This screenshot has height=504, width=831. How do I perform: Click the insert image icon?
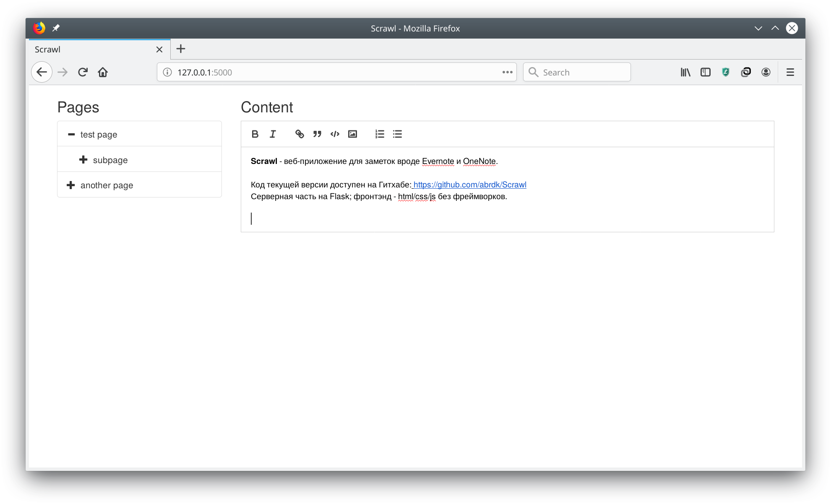(x=352, y=134)
